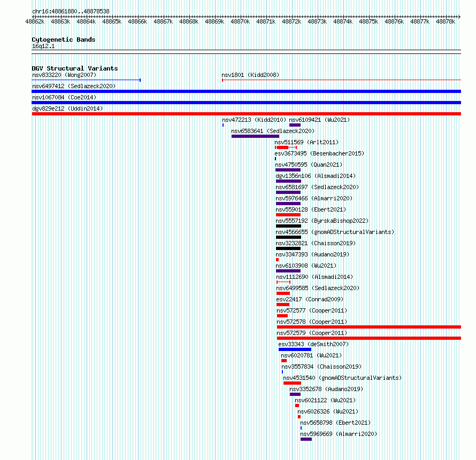The image size is (476, 460).
Task: Click the nsv3352678 (Audano2019) label
Action: pyautogui.click(x=326, y=389)
